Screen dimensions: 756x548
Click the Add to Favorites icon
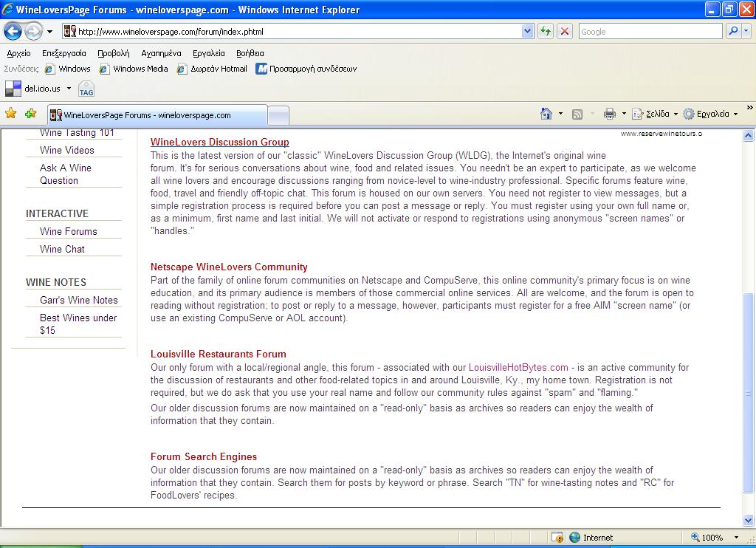pyautogui.click(x=30, y=114)
